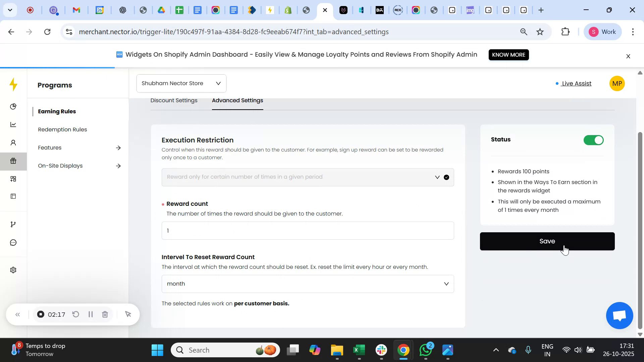This screenshot has width=644, height=362.
Task: Open the analytics pie chart panel
Action: pos(13,106)
